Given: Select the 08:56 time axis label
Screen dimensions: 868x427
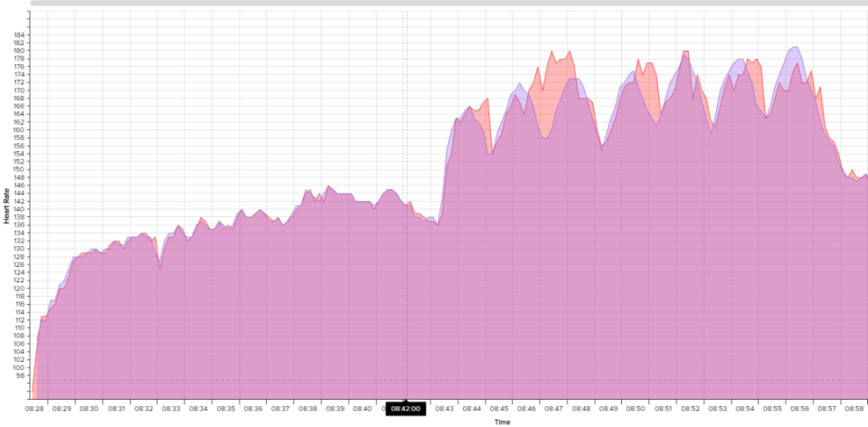Looking at the screenshot, I should pyautogui.click(x=800, y=408).
